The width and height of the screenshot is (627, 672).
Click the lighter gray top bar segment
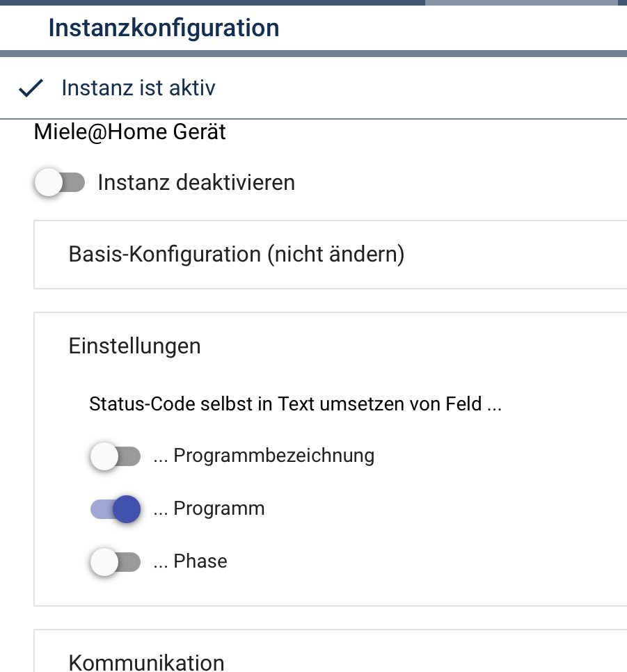(521, 2)
